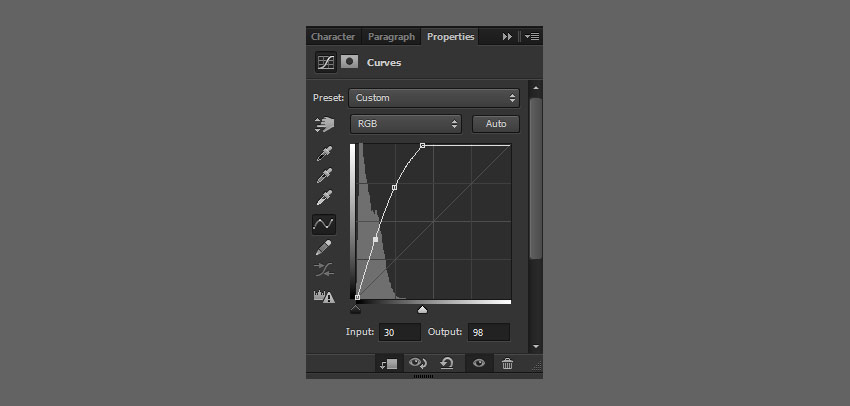Select the pencil draw curve tool
The width and height of the screenshot is (850, 406).
(324, 248)
